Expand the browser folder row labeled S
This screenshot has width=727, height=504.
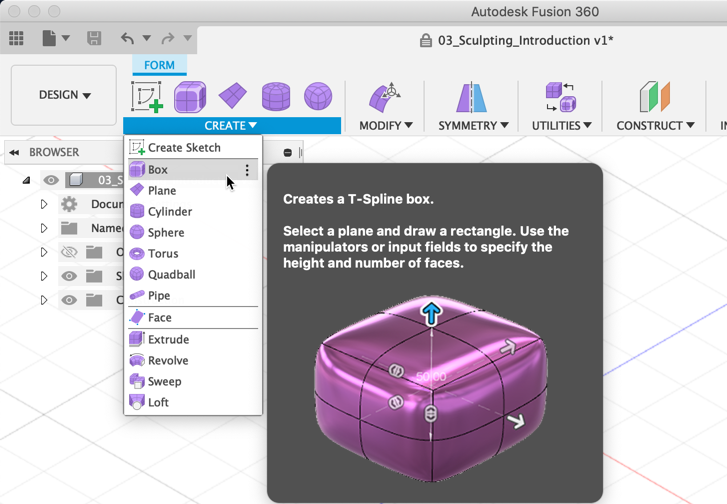coord(44,276)
